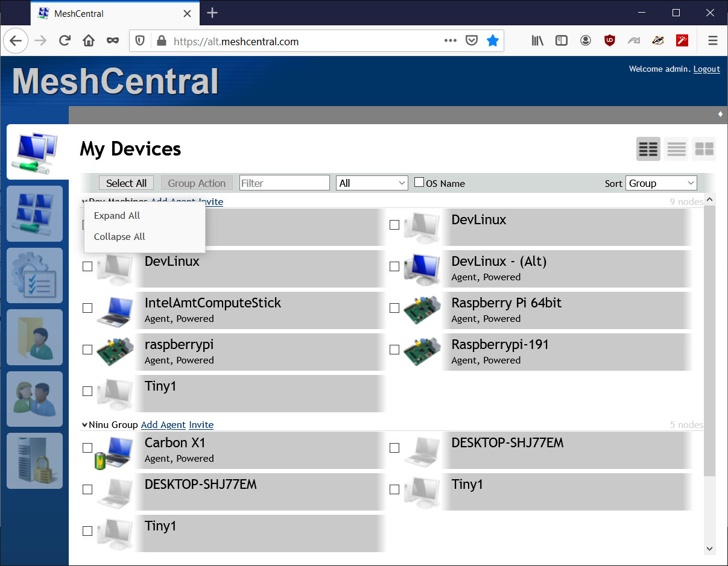Screen dimensions: 728x566
Task: Toggle browser sidebar icon
Action: click(562, 41)
